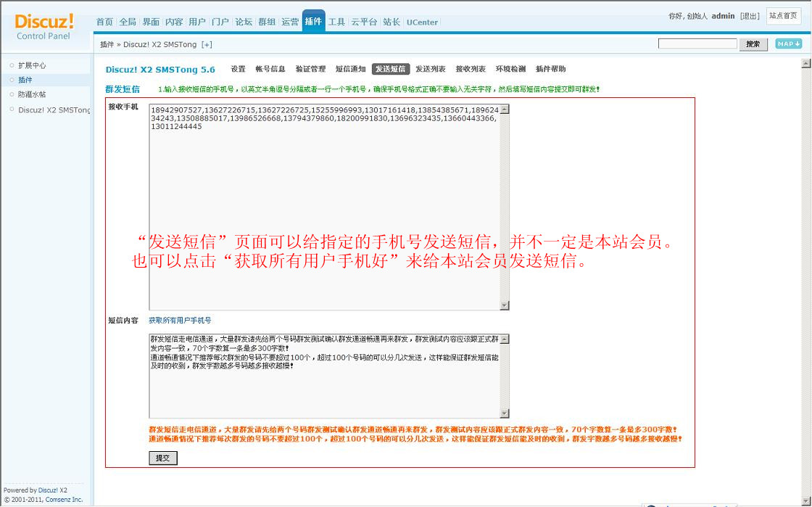Screen dimensions: 812x507
Task: Open the 全局 top menu
Action: pyautogui.click(x=128, y=22)
